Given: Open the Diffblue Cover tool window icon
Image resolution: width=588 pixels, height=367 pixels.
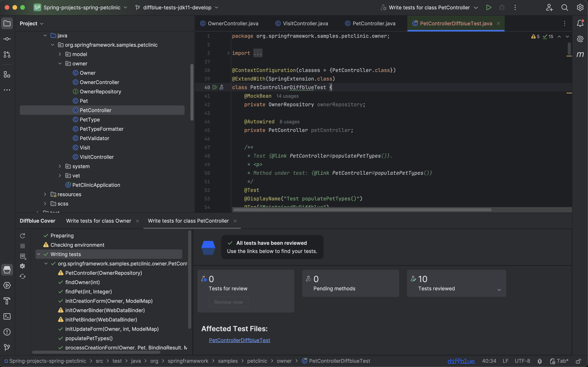Looking at the screenshot, I should pos(7,270).
